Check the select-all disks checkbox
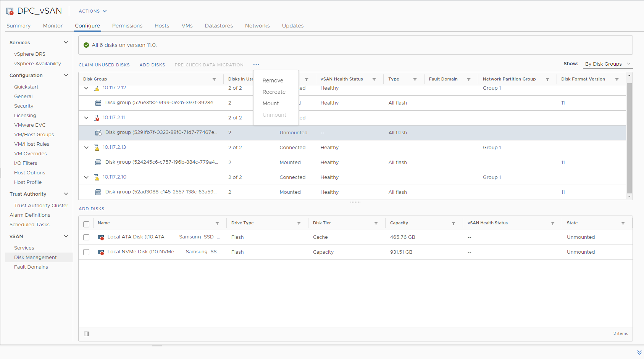This screenshot has width=644, height=359. (86, 224)
